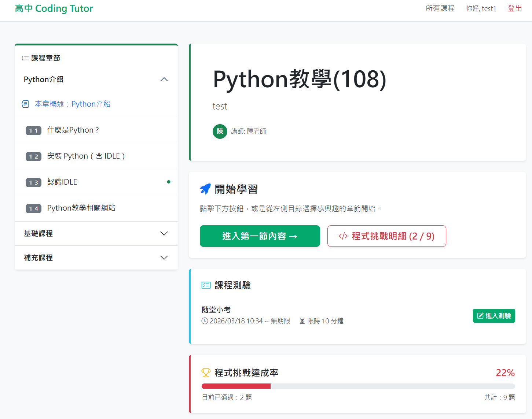Screen dimensions: 532x419
Task: Click the 高中 Coding Tutor site logo
Action: [54, 8]
